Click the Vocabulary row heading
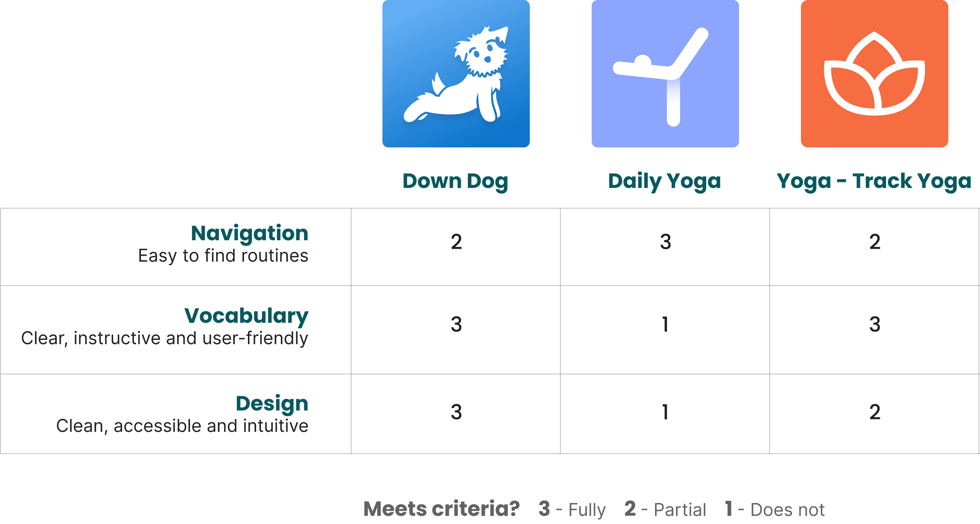980x524 pixels. pos(246,316)
